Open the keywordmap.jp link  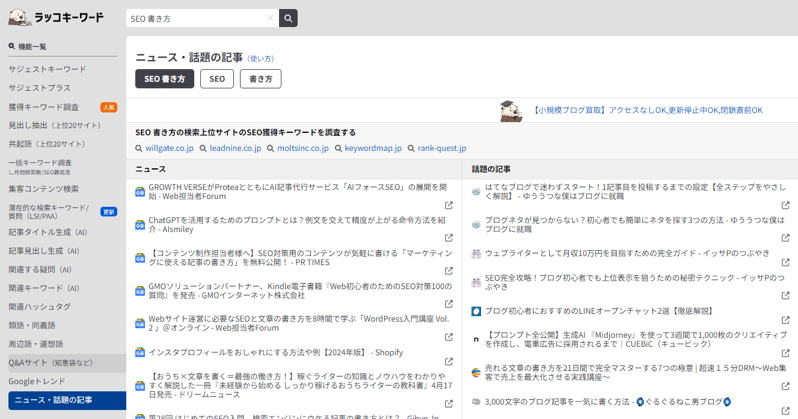[373, 149]
